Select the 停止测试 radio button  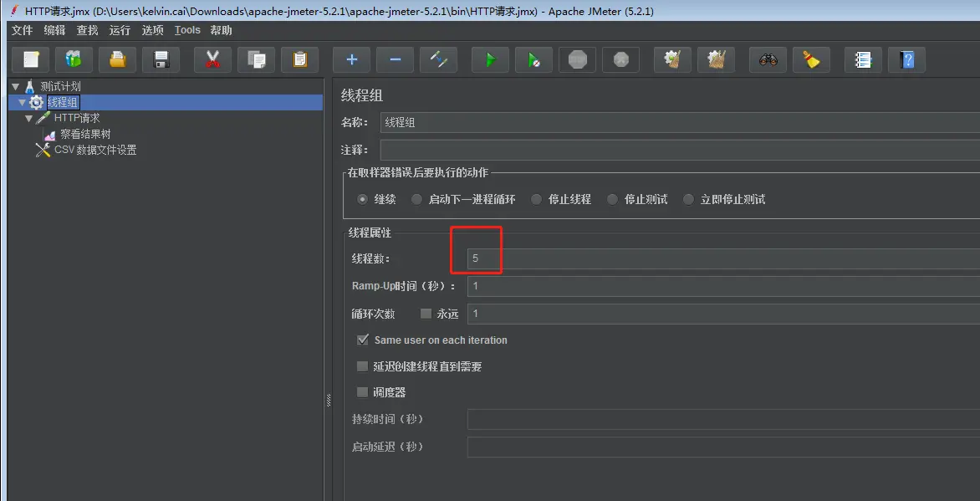click(612, 200)
